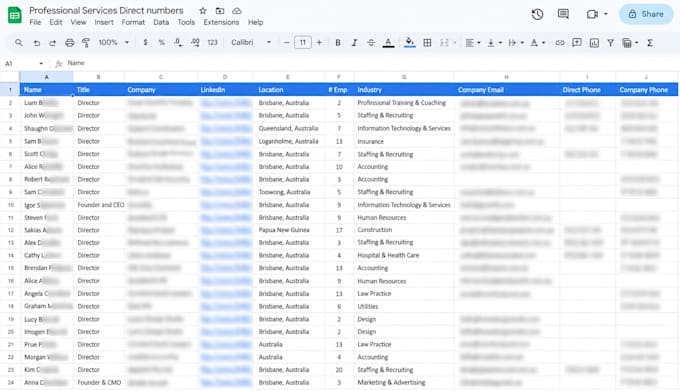
Task: Decrease decimal places
Action: (178, 42)
